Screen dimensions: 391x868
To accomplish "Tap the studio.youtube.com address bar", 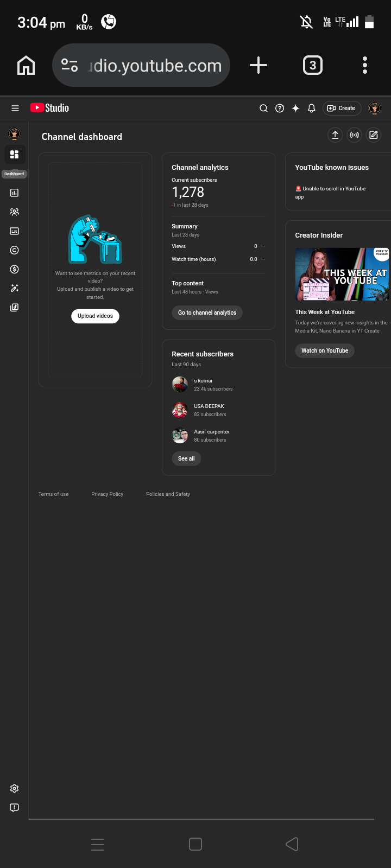I will (141, 65).
